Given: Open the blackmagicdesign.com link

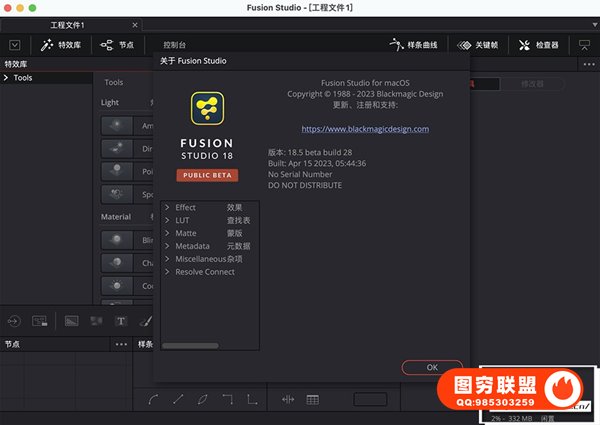Looking at the screenshot, I should [364, 129].
